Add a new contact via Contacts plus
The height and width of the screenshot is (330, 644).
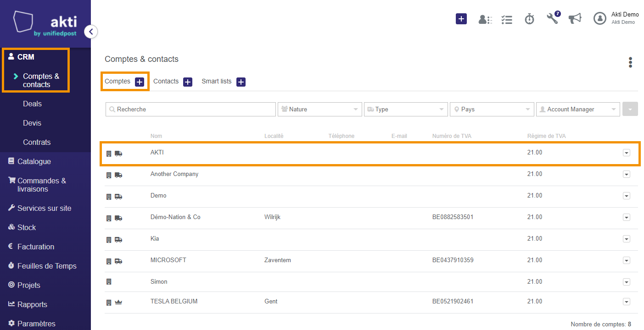pyautogui.click(x=188, y=82)
